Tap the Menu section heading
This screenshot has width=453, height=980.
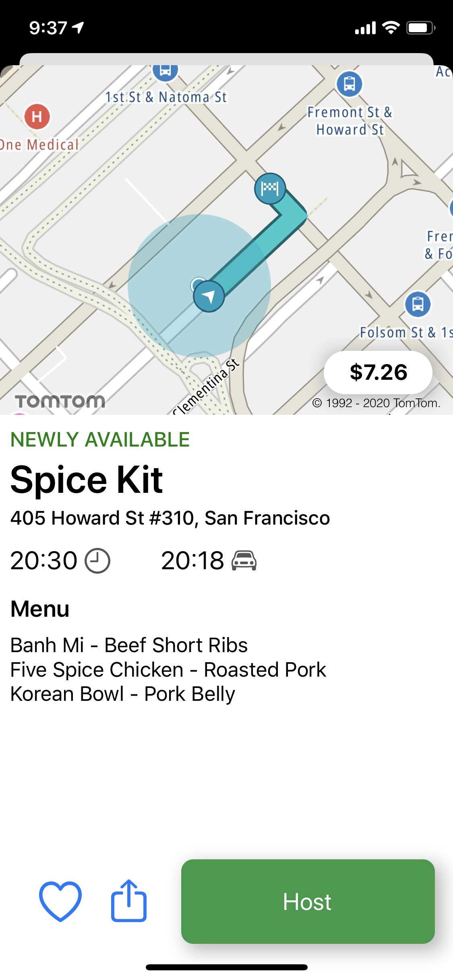[40, 608]
